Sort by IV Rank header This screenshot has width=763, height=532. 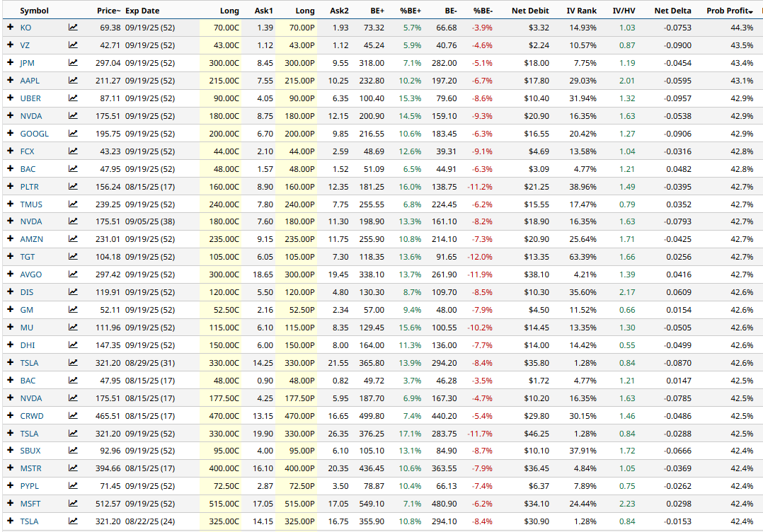click(582, 11)
